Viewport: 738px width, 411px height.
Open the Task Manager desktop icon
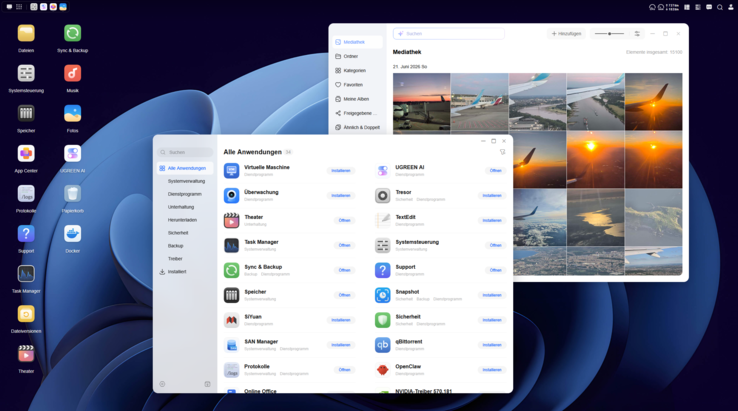26,274
